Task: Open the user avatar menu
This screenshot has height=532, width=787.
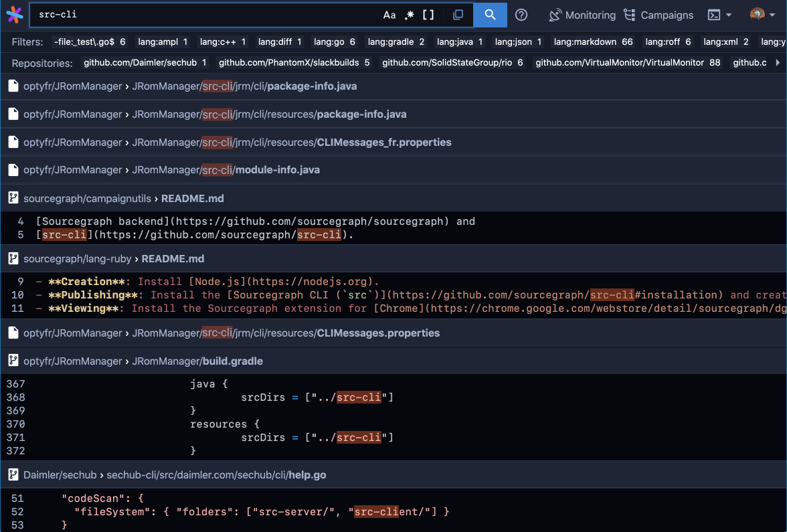Action: [762, 15]
